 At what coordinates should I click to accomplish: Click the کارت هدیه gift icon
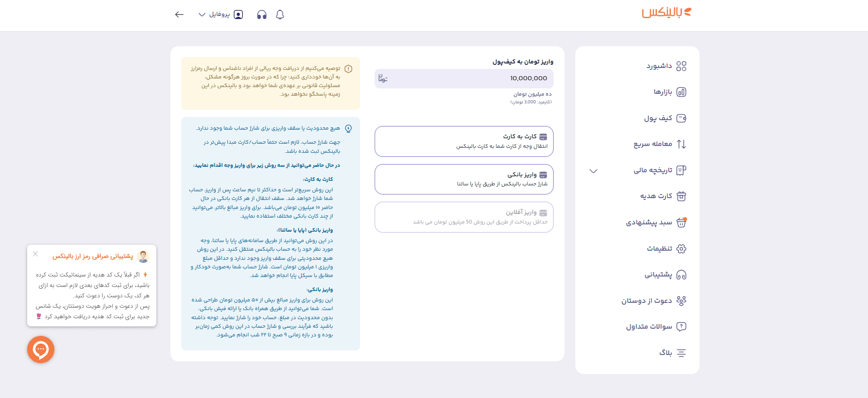681,196
